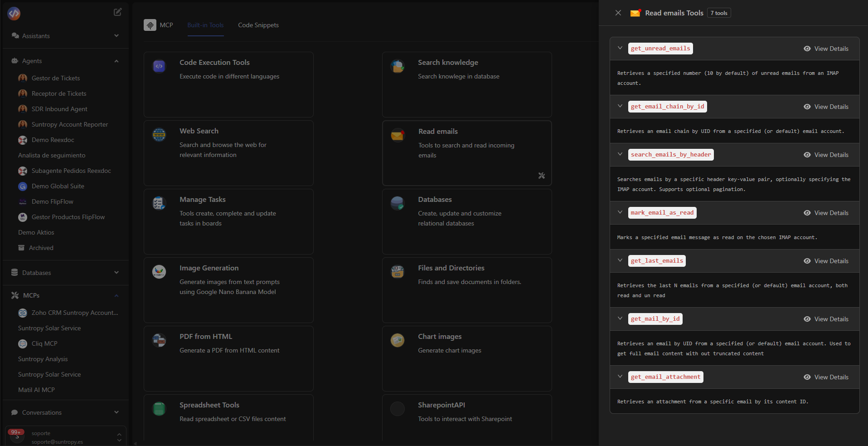This screenshot has width=868, height=446.
Task: View Details of get_mail_by_id
Action: tap(826, 319)
